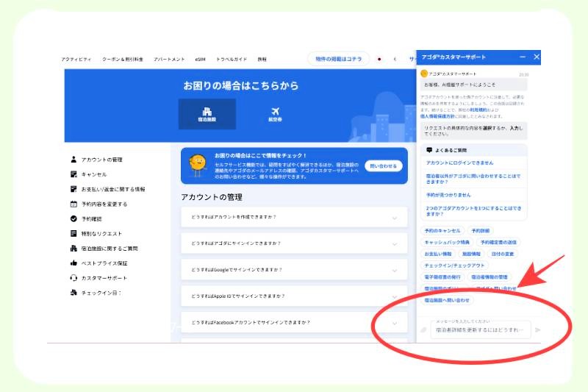Click the send arrow in chat
Screen dimensions: 588x392
click(538, 329)
